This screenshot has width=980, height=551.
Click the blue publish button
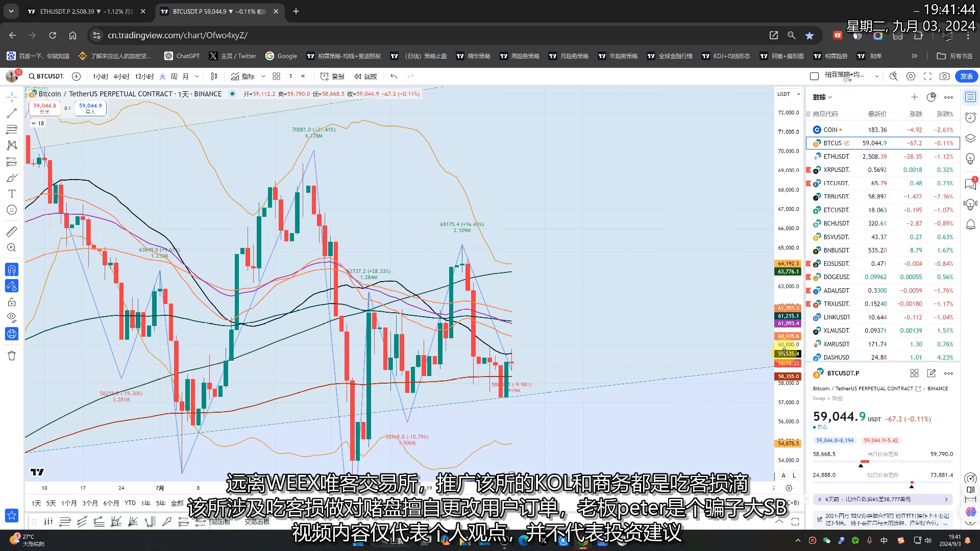pos(966,77)
